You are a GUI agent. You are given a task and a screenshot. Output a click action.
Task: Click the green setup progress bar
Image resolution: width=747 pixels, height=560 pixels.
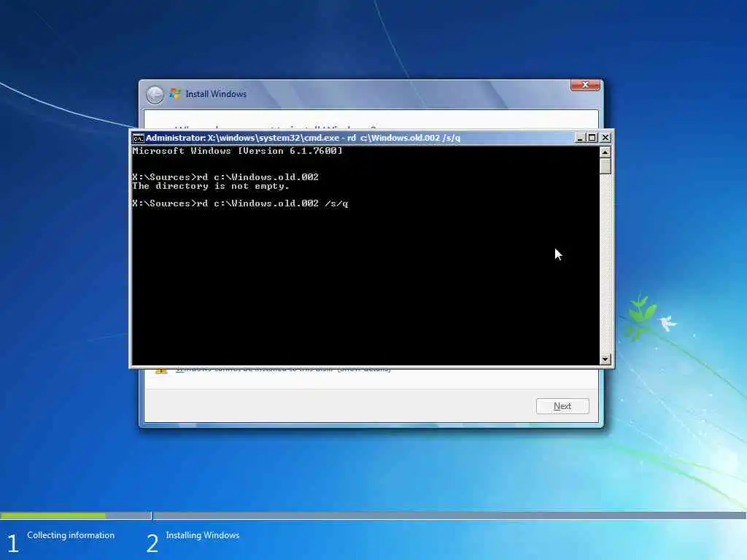53,516
